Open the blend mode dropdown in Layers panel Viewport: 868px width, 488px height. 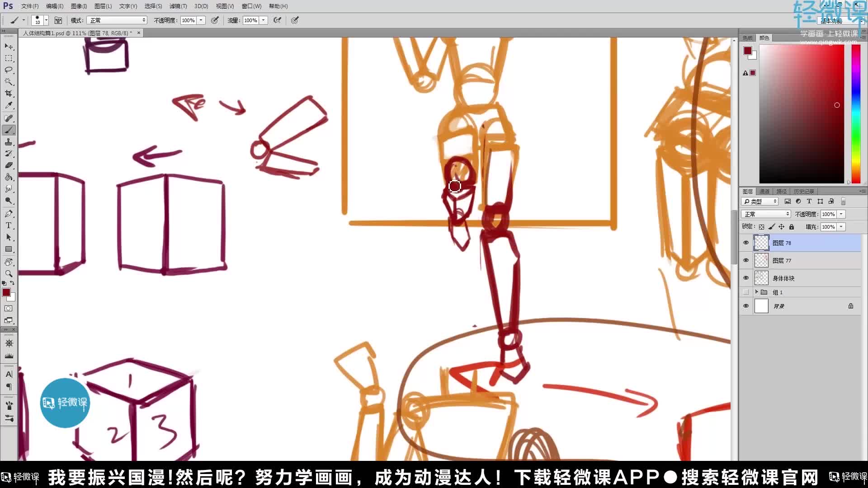(x=765, y=214)
